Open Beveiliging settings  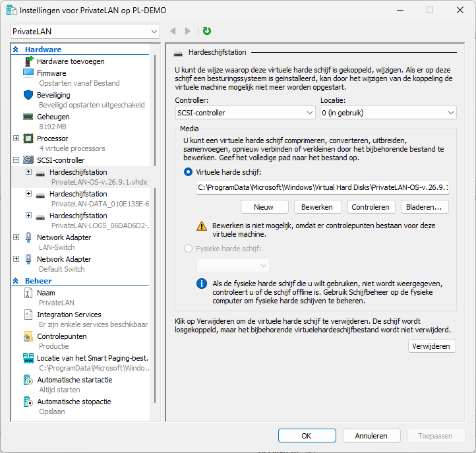(53, 95)
